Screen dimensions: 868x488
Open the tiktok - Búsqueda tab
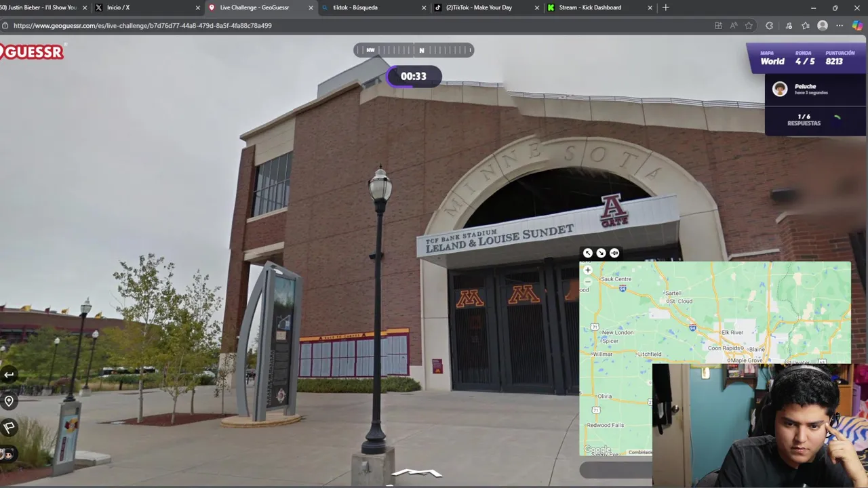373,7
